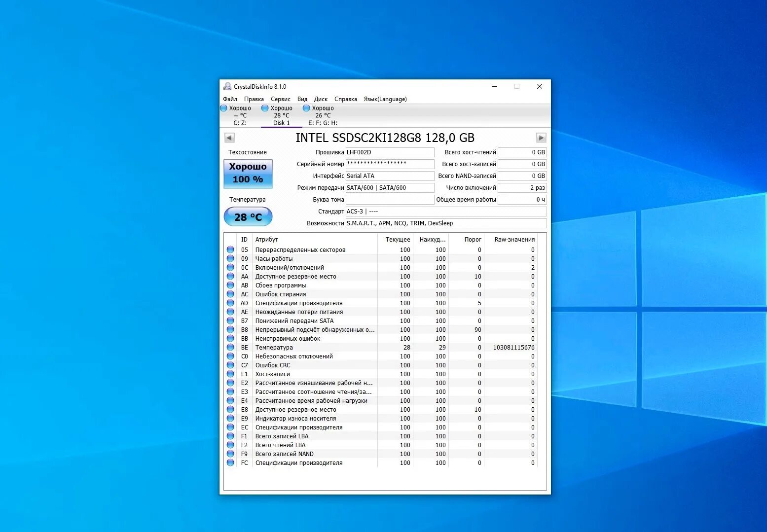Click status orb for Неисправимых ошибок row
The height and width of the screenshot is (532, 767).
pos(230,338)
